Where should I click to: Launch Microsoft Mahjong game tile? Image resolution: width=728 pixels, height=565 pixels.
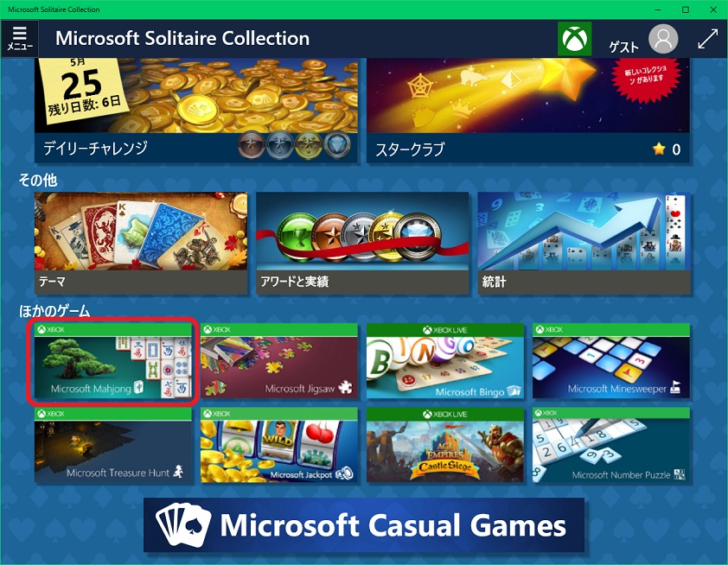pyautogui.click(x=112, y=361)
